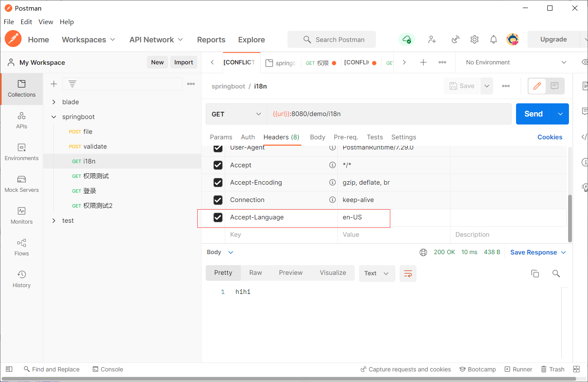Open request more actions three-dot menu
Screen dimensions: 588x382
click(506, 86)
